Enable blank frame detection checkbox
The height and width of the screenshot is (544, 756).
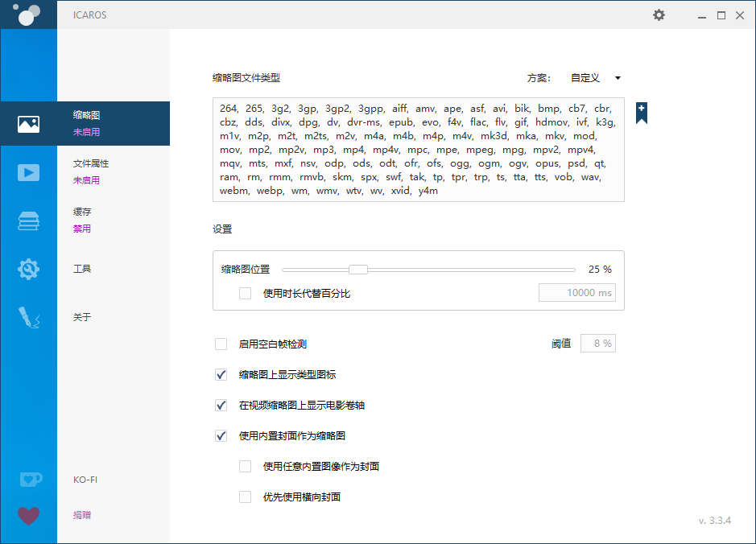(x=221, y=344)
